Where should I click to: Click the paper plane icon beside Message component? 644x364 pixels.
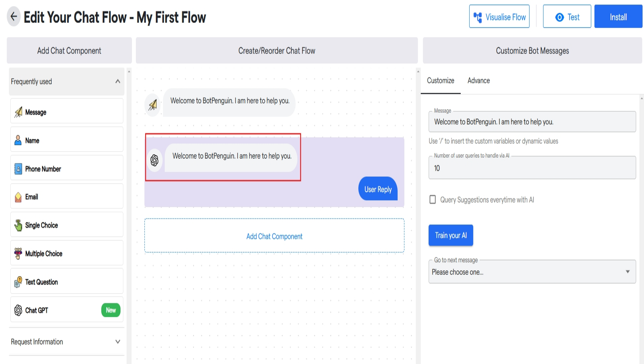pyautogui.click(x=18, y=112)
